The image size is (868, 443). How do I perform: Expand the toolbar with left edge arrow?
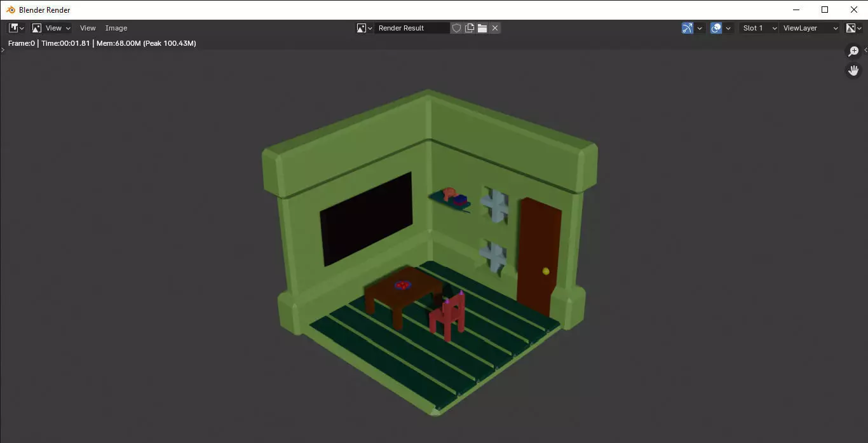coord(3,50)
